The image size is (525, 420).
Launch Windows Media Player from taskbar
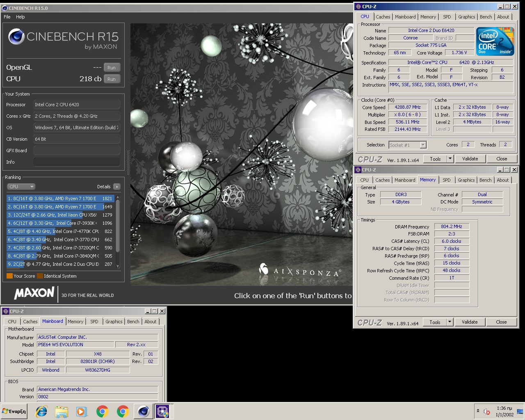click(81, 411)
